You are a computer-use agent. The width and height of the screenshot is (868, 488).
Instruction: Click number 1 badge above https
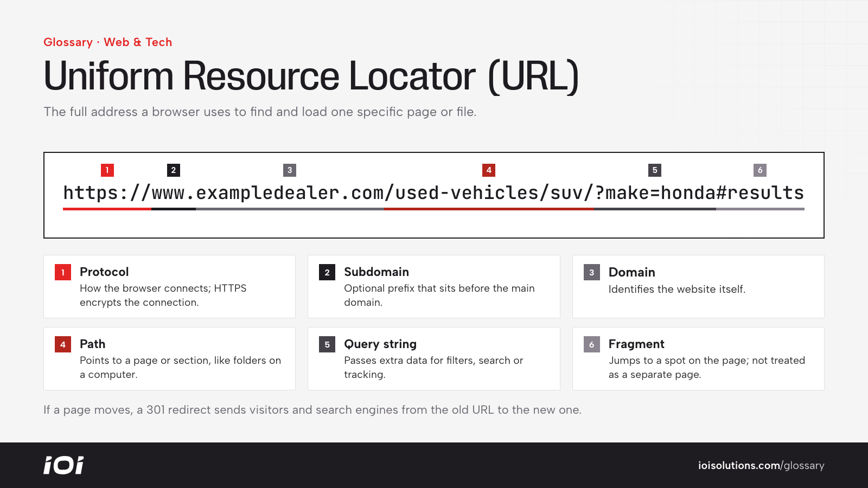(x=107, y=170)
